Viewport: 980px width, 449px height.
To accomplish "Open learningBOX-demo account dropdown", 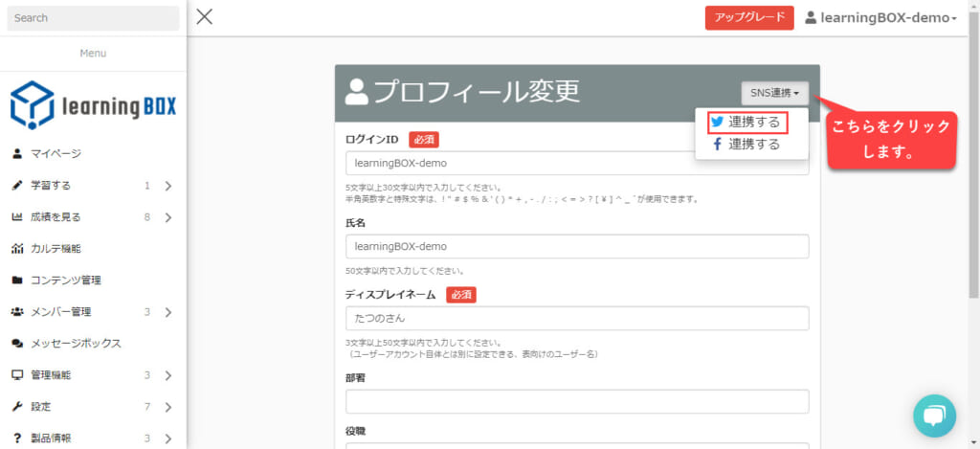I will (880, 18).
